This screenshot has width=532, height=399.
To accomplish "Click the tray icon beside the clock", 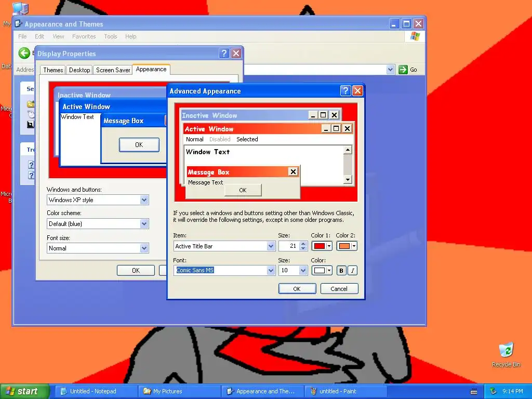I will [x=494, y=392].
